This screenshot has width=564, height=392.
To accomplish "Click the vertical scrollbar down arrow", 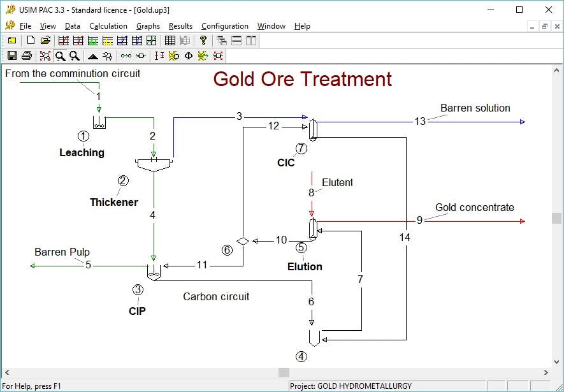I will click(x=556, y=362).
